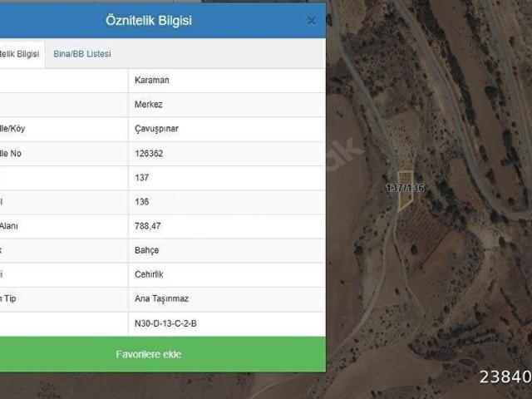Switch to the Bina/BB Listesi tab
This screenshot has width=532, height=399.
tap(82, 54)
